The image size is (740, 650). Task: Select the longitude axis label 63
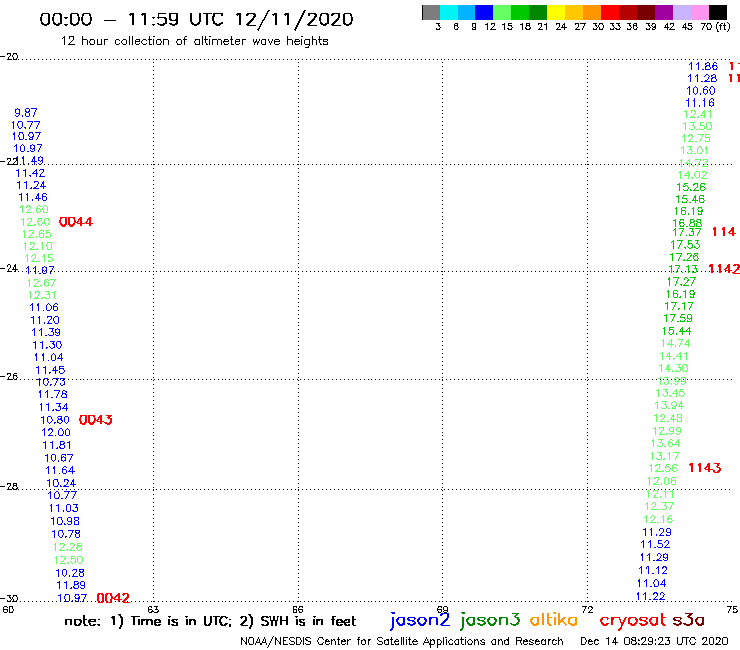pos(153,609)
